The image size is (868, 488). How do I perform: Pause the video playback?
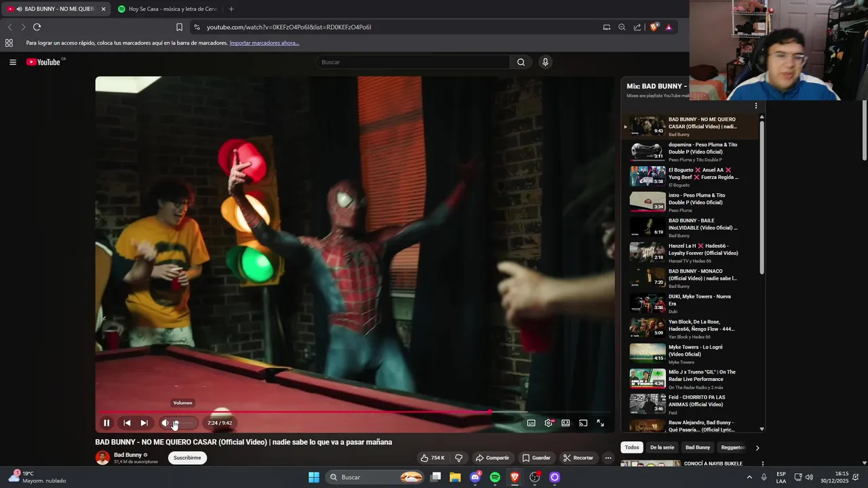pos(106,423)
